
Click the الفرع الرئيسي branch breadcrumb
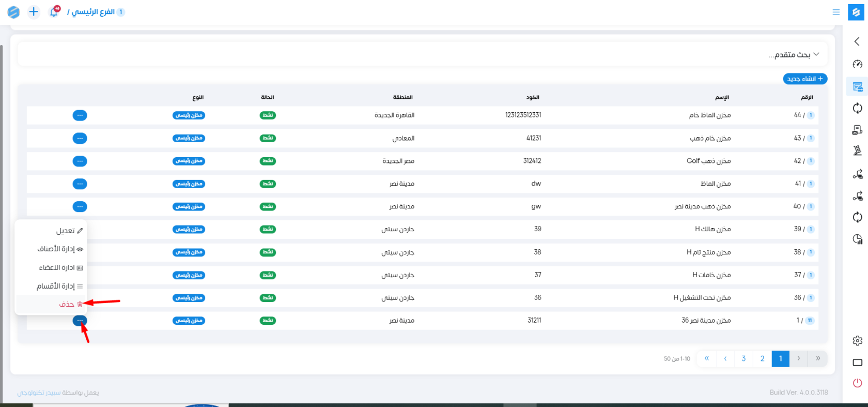coord(93,12)
